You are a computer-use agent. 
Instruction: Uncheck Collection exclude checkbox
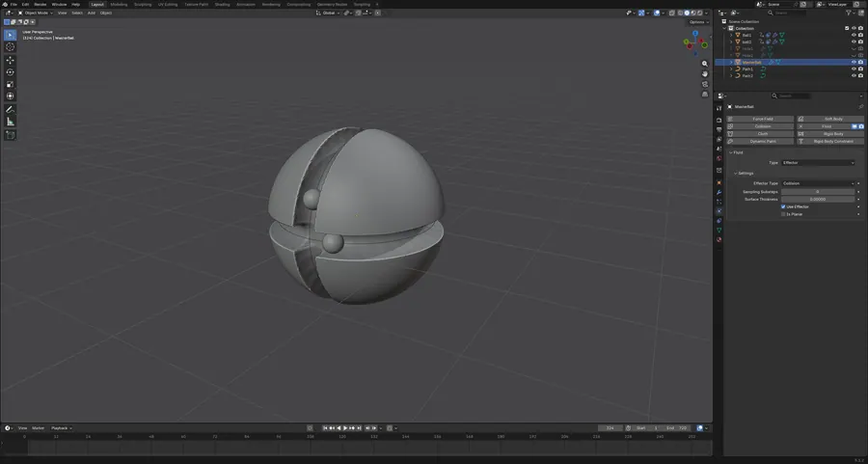[847, 28]
